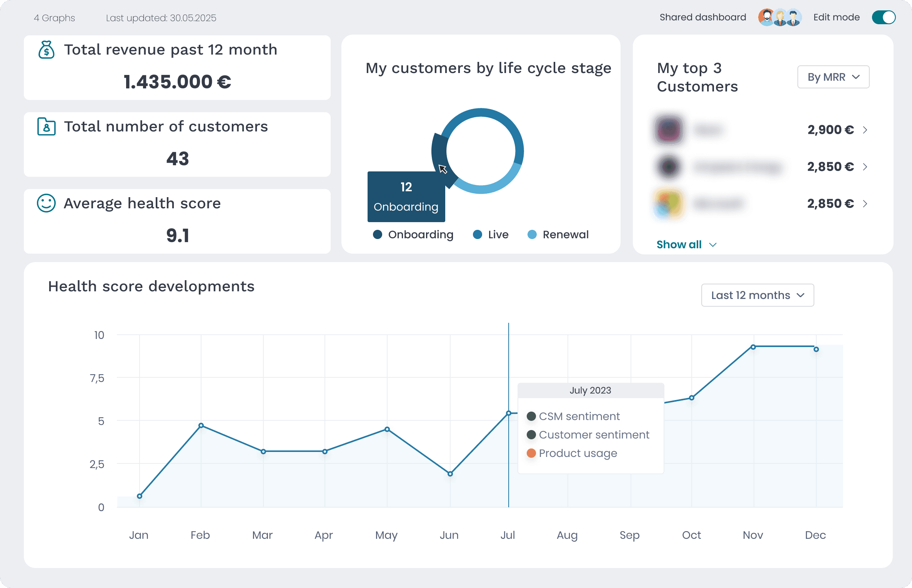Viewport: 912px width, 588px height.
Task: Select the Shared dashboard menu item
Action: click(702, 17)
